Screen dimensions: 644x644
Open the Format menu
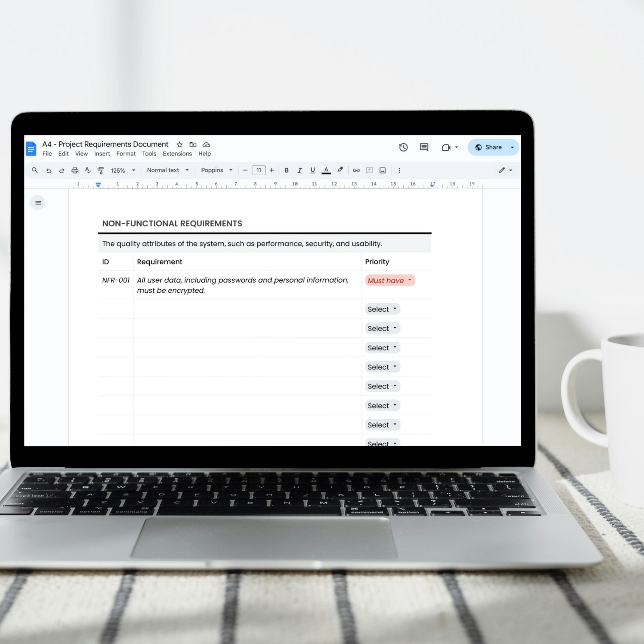[126, 154]
